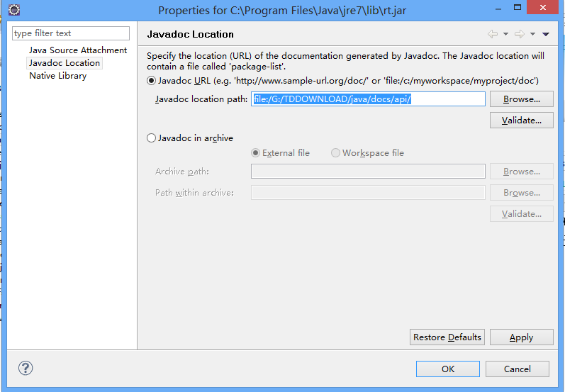Image resolution: width=565 pixels, height=392 pixels.
Task: Click the Path within archive field
Action: (x=368, y=193)
